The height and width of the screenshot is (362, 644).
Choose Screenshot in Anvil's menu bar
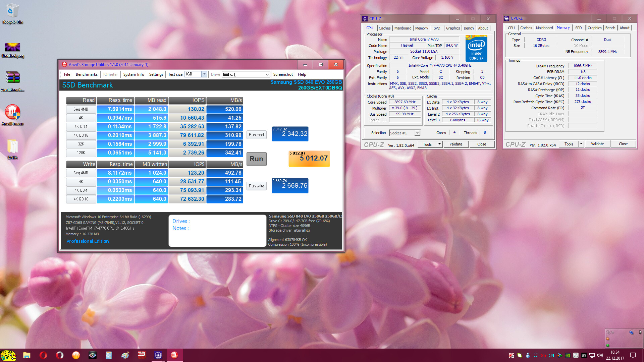point(283,74)
